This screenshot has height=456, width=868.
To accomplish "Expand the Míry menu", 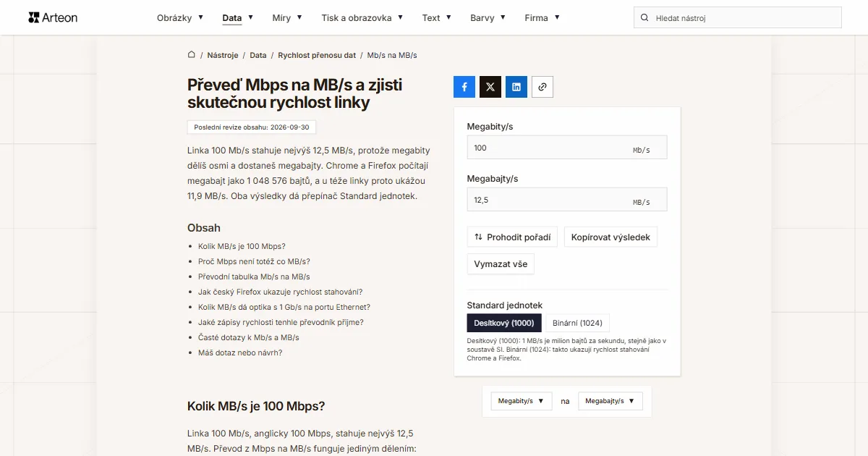I will (x=287, y=17).
